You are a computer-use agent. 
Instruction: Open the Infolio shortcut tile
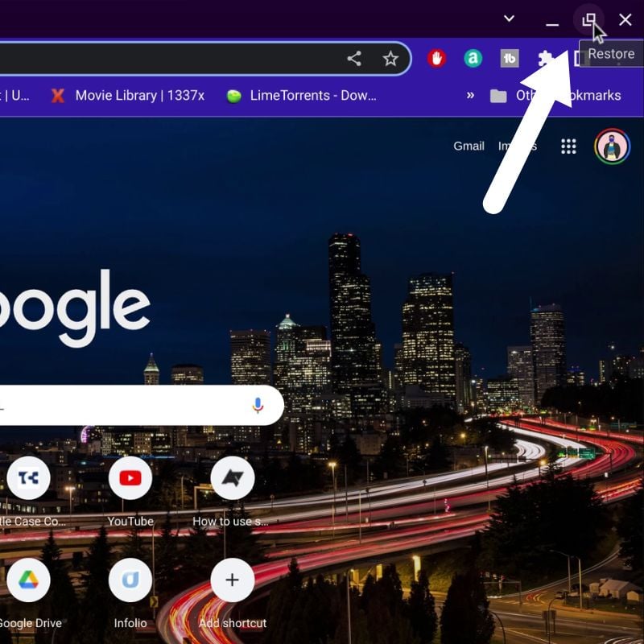[131, 580]
